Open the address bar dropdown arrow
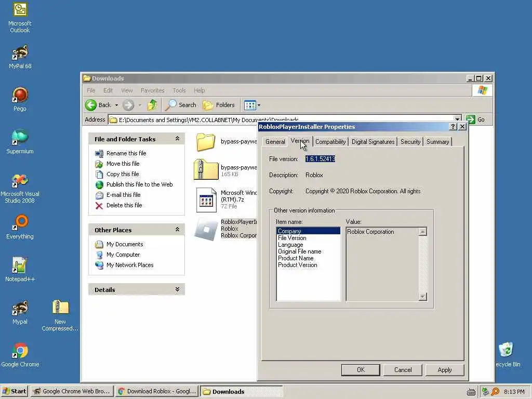 [x=457, y=119]
